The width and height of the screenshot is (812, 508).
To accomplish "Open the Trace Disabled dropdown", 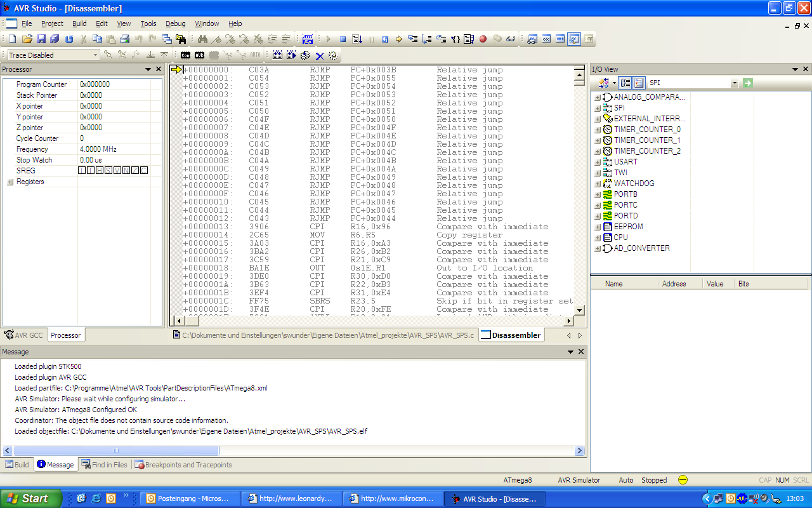I will 96,55.
